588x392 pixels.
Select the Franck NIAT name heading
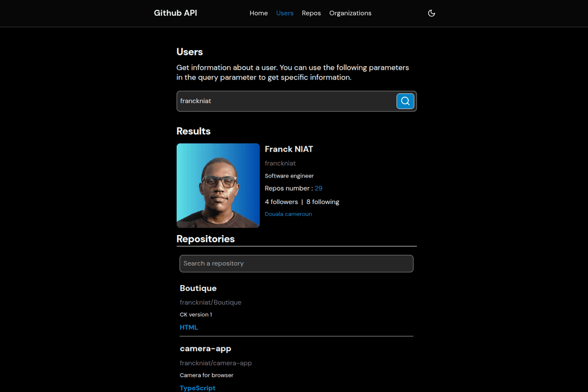289,149
